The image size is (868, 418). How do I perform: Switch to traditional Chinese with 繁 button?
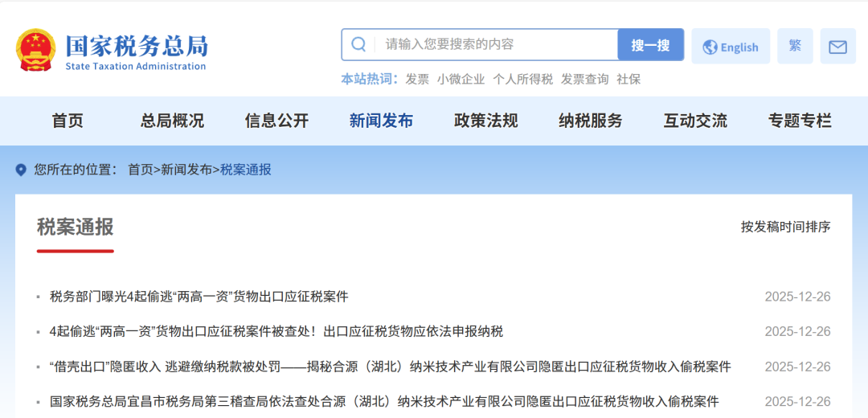(795, 46)
